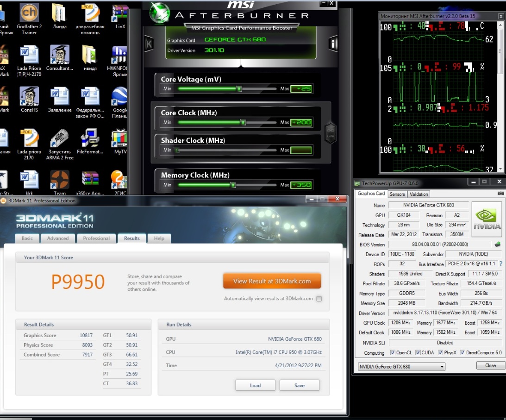Click the GPU Clock 1206 MHz field in GPU-Z
Image resolution: width=506 pixels, height=420 pixels.
tap(400, 322)
